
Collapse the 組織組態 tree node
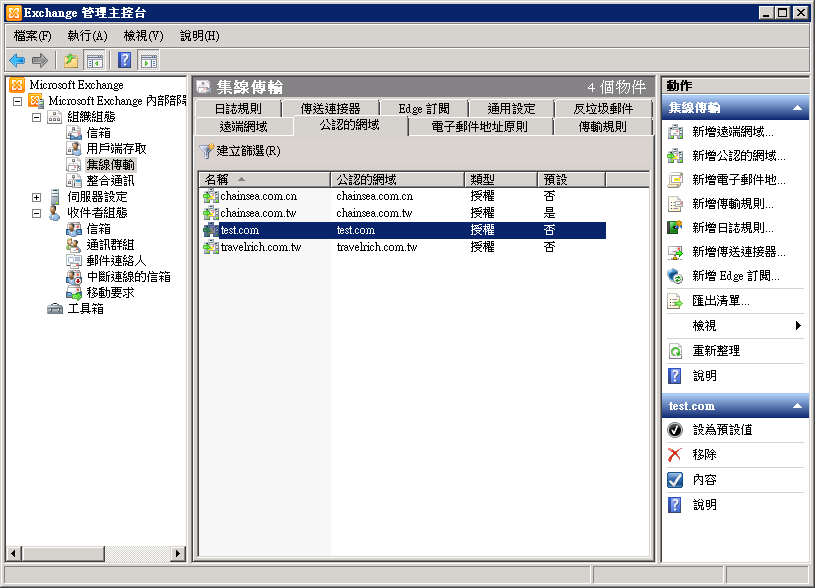[x=36, y=117]
